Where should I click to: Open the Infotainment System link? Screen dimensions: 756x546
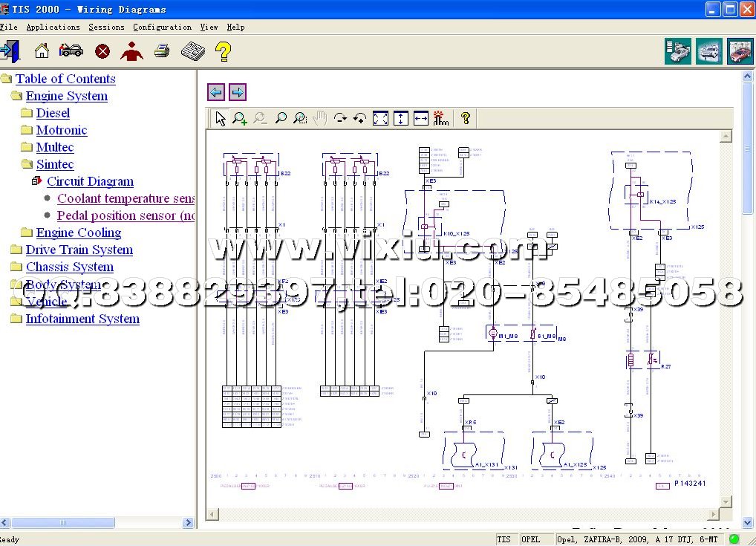click(x=82, y=319)
